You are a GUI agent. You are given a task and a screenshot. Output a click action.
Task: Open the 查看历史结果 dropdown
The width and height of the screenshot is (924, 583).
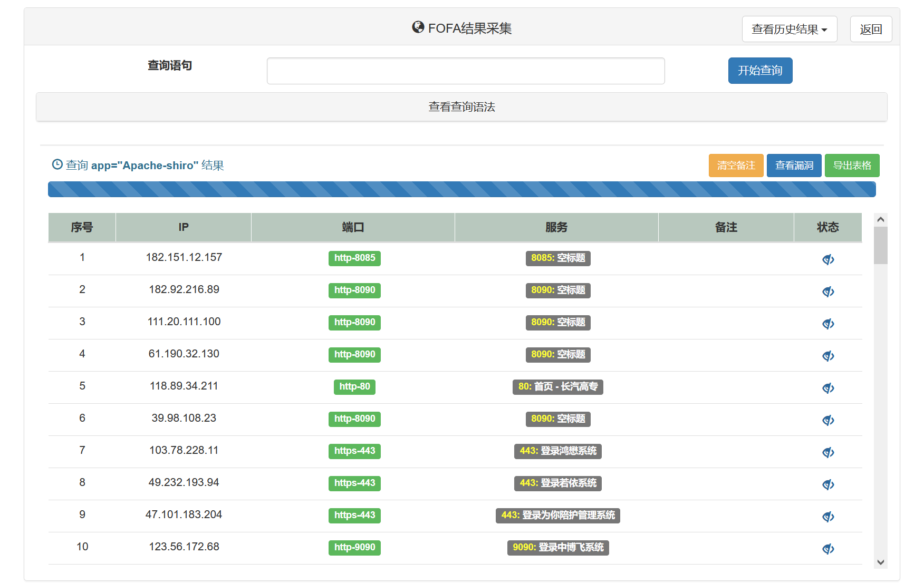(789, 29)
